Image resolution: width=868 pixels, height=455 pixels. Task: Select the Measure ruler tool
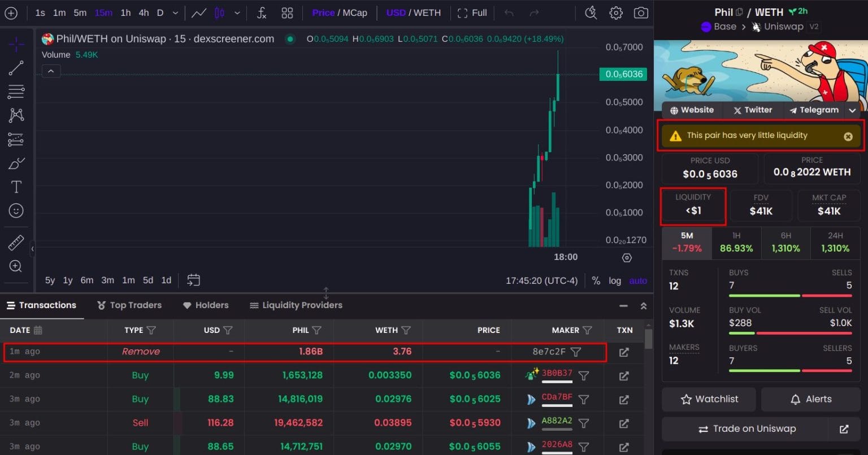pos(16,241)
